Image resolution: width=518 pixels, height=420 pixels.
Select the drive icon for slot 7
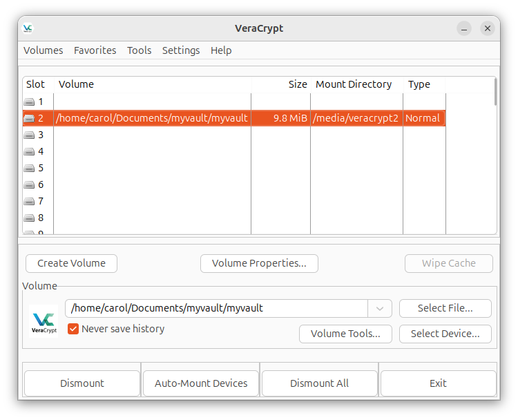pos(29,201)
